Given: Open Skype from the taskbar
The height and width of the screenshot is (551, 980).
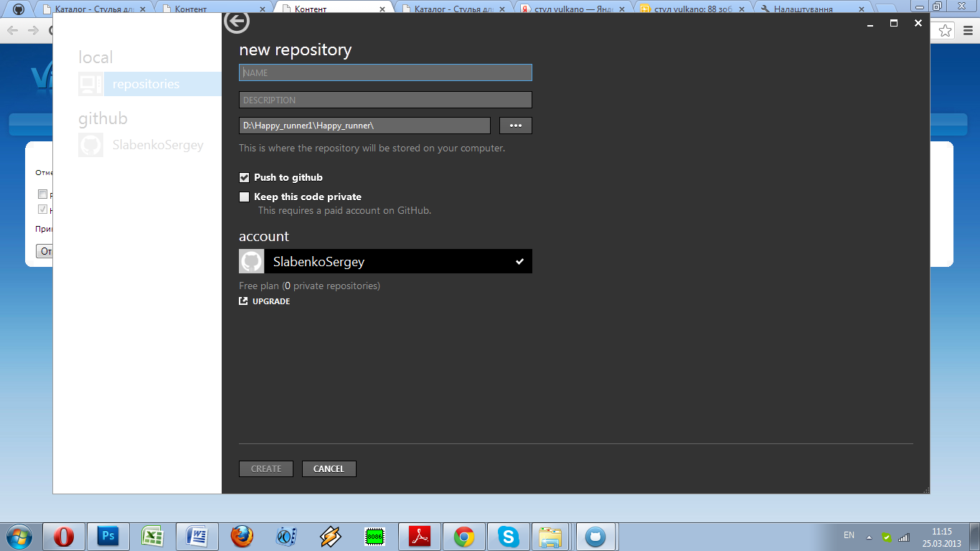Looking at the screenshot, I should pyautogui.click(x=509, y=537).
